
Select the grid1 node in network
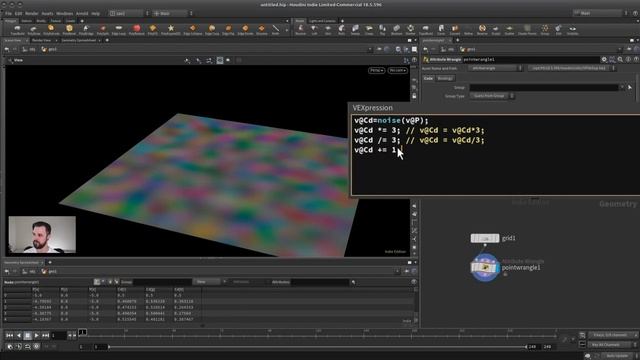coord(485,238)
